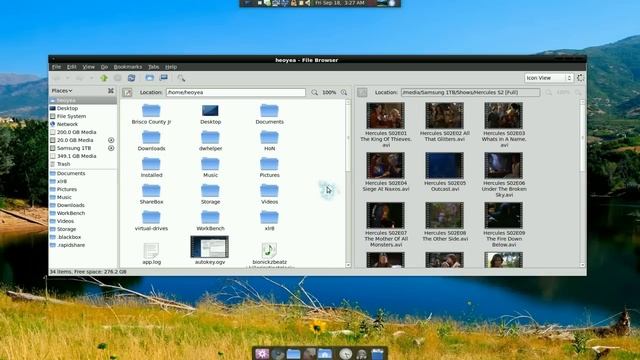The width and height of the screenshot is (640, 360).
Task: Click the clock icon in the bottom dock
Action: point(345,353)
